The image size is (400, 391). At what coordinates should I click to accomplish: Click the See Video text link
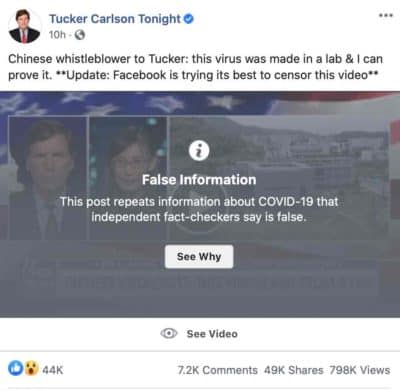(212, 334)
